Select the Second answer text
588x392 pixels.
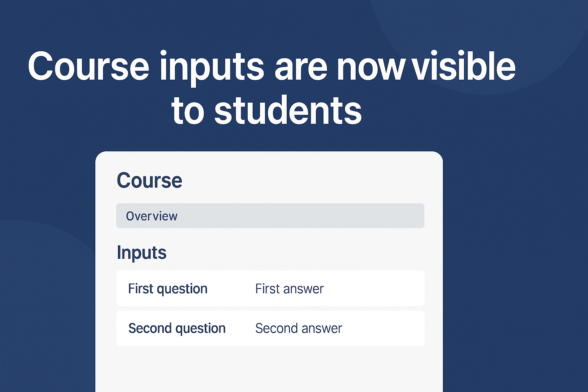(299, 328)
